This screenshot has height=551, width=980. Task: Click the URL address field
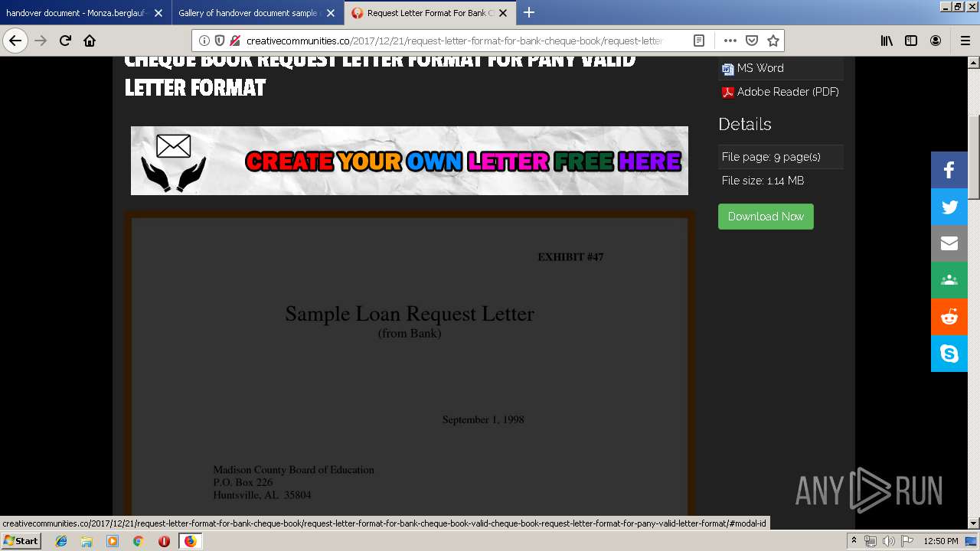coord(453,41)
